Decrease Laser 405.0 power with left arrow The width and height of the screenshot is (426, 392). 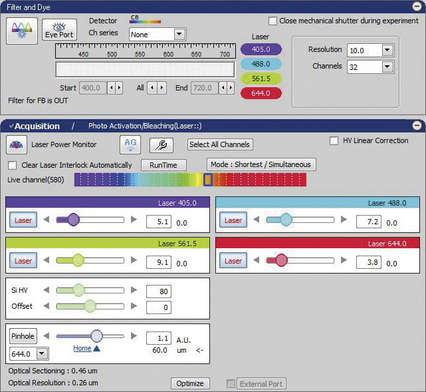[x=47, y=220]
